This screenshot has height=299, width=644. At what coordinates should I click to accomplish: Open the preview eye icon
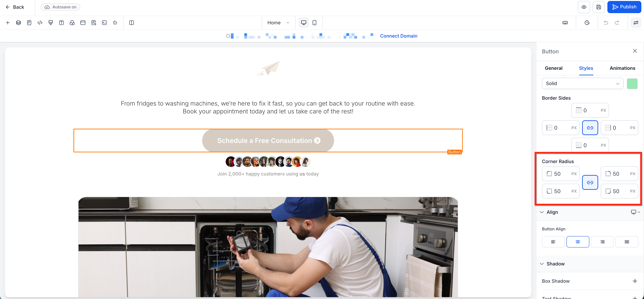pyautogui.click(x=583, y=7)
